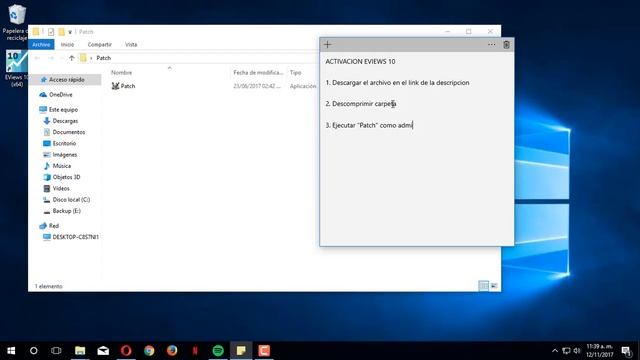Click the Ejecutar Patch note line
The image size is (640, 360).
(369, 125)
